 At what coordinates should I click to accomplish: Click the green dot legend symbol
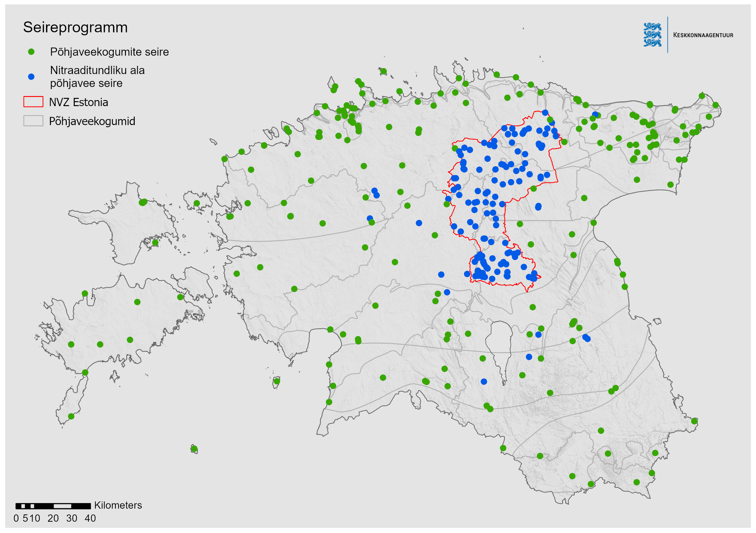pyautogui.click(x=31, y=52)
